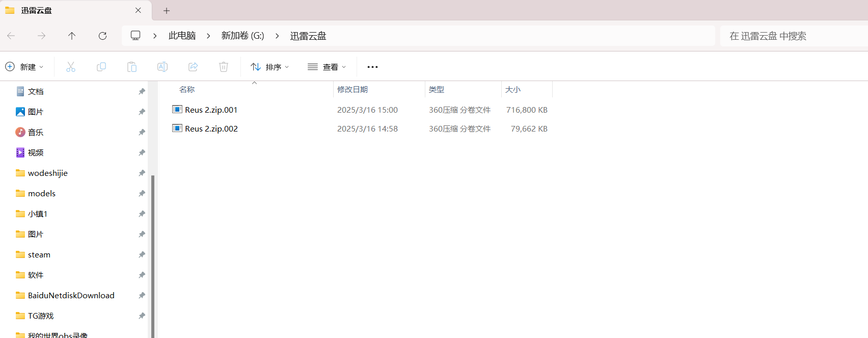Click date 2025/3/16 15:00

click(367, 110)
